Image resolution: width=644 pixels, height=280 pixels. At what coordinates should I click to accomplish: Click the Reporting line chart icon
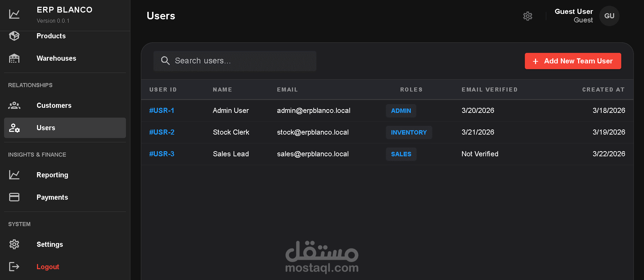point(14,175)
